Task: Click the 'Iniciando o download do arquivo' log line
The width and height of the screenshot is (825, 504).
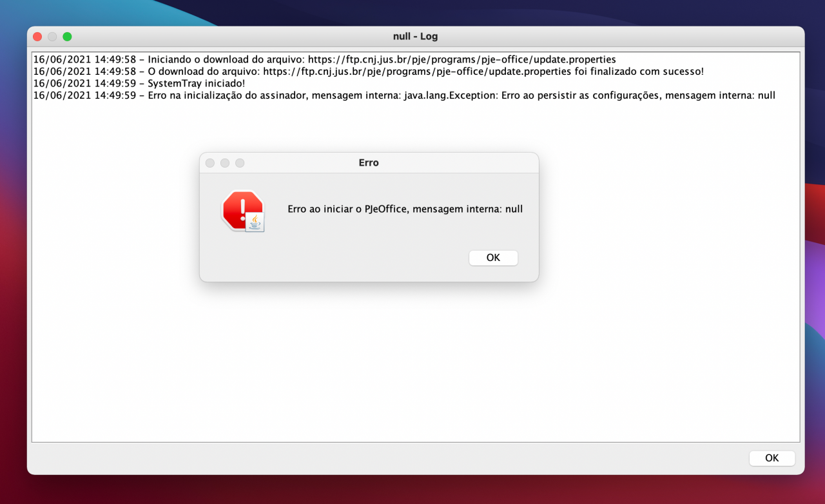Action: tap(324, 60)
